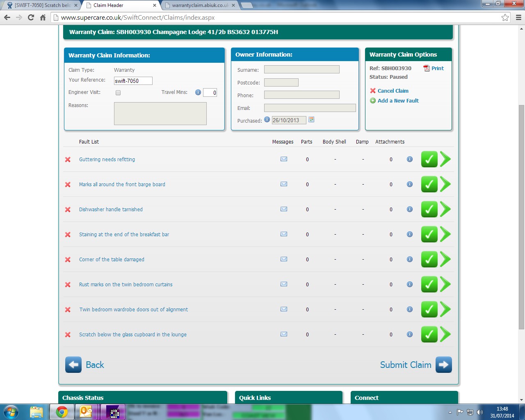The height and width of the screenshot is (420, 525).
Task: Open messages for Twin bedroom wardrobe doors fault
Action: tap(284, 309)
